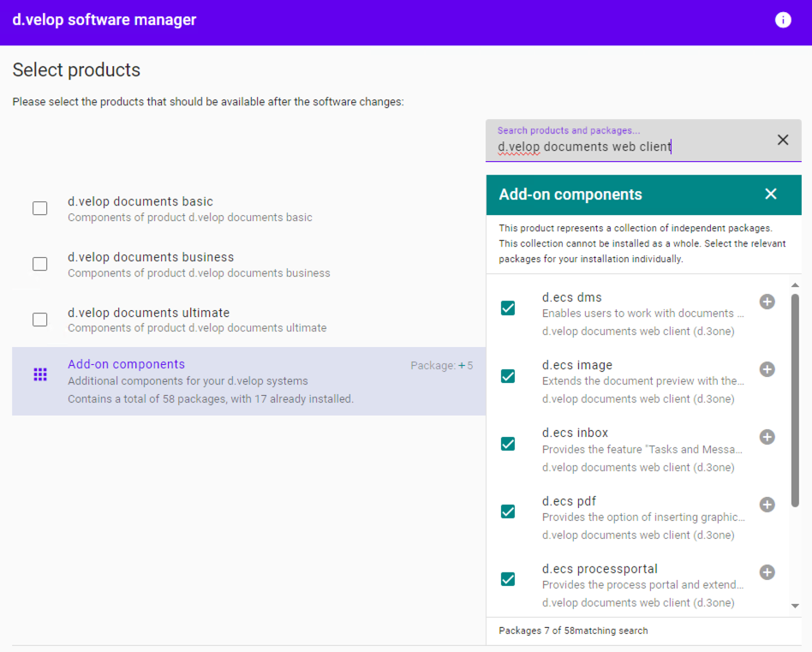Click the plus icon beside d.ecs pdf
The image size is (812, 652).
[x=767, y=505]
